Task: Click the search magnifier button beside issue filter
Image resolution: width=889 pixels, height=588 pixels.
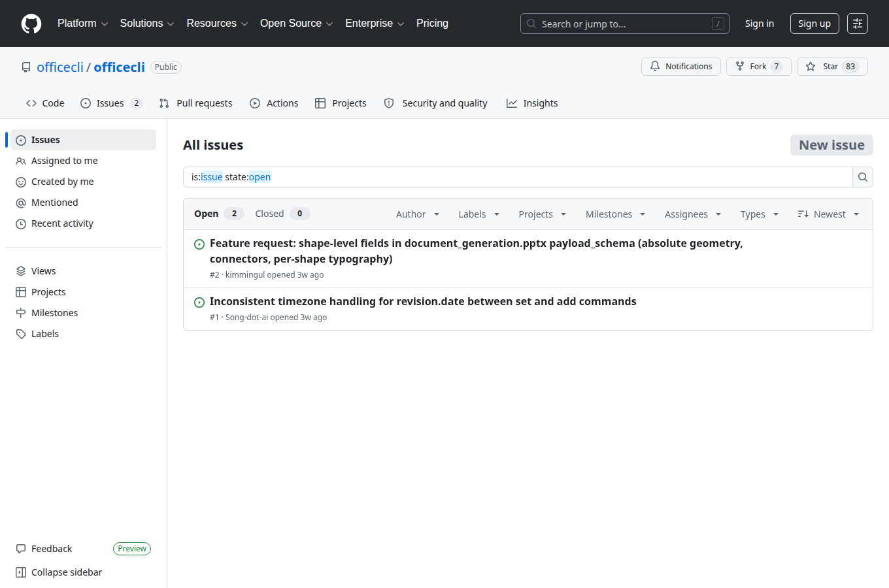Action: coord(863,177)
